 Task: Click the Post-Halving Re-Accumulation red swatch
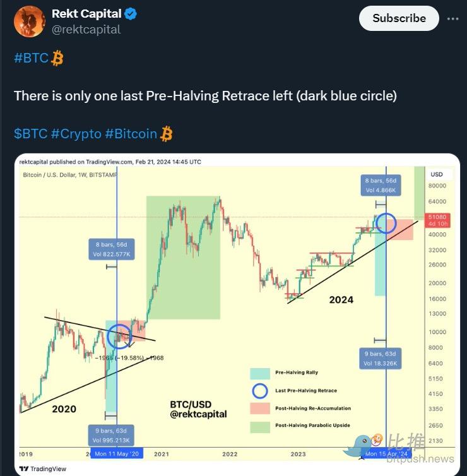[x=260, y=408]
